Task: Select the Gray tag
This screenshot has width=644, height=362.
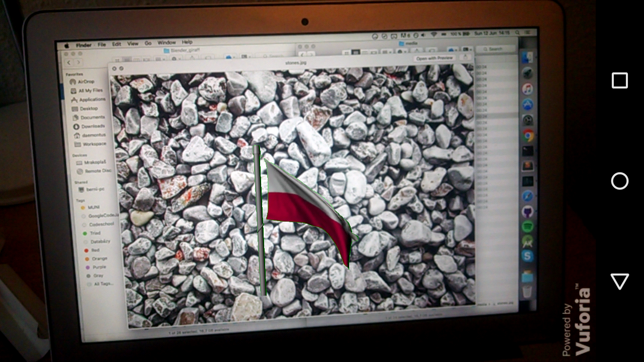Action: (95, 276)
